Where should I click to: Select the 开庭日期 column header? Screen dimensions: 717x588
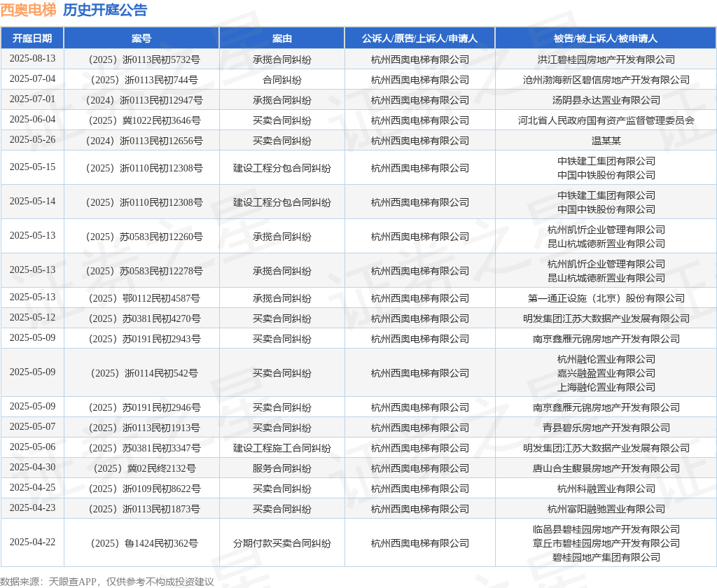tap(32, 38)
